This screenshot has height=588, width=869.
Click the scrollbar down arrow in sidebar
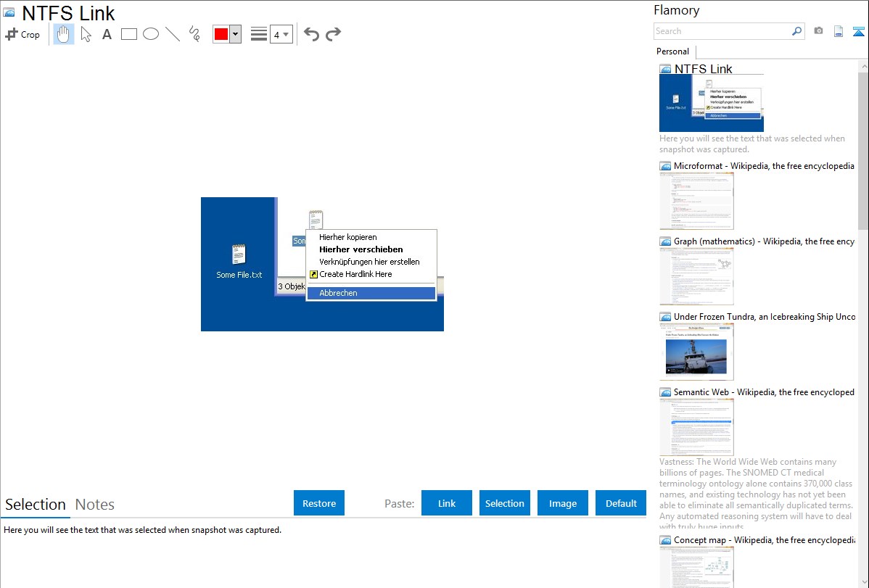click(863, 582)
